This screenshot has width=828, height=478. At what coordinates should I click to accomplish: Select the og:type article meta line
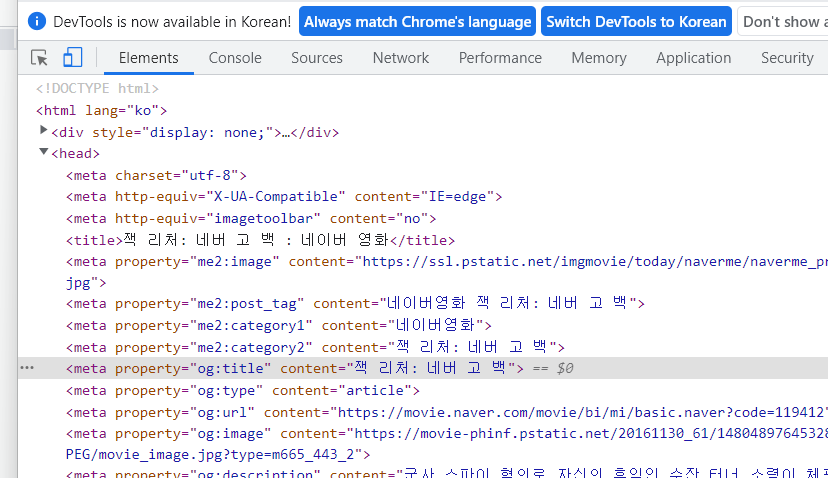click(242, 390)
